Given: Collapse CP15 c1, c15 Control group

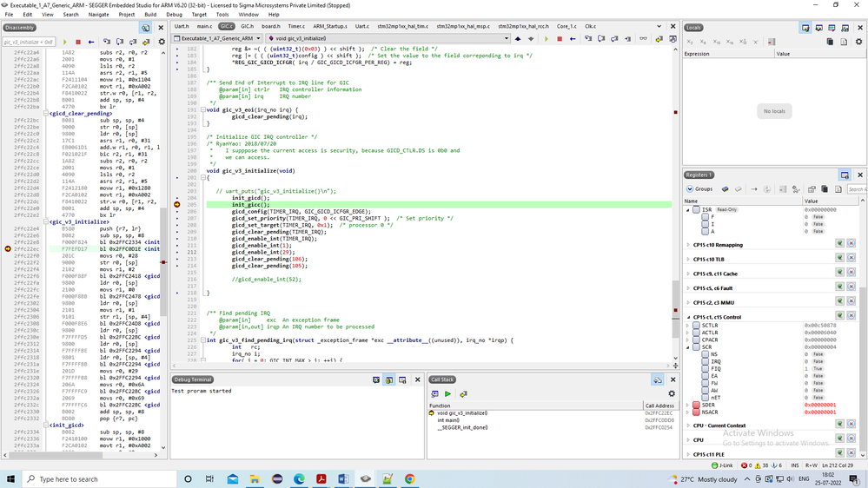Looking at the screenshot, I should pos(689,317).
